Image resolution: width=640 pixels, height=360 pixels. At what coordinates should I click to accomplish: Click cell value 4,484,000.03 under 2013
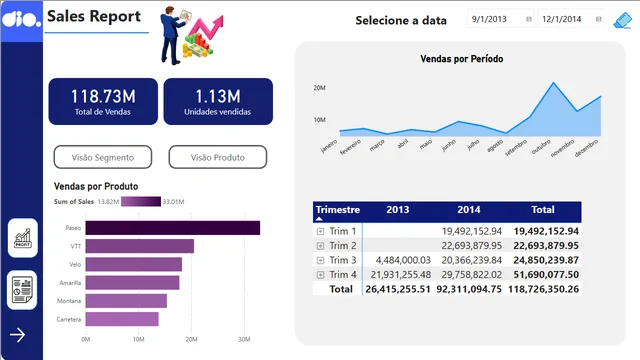pos(403,260)
